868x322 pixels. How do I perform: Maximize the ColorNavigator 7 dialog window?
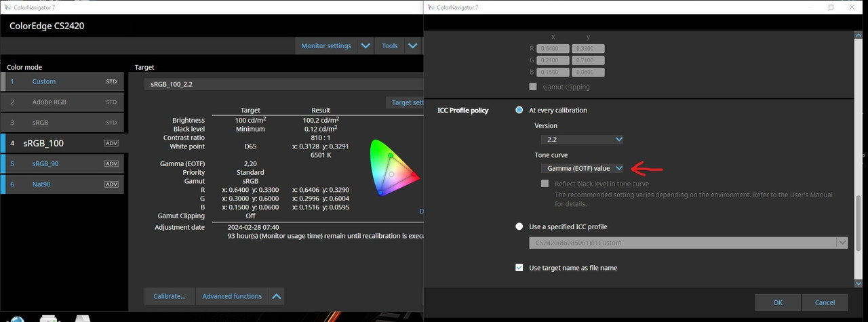click(x=831, y=7)
